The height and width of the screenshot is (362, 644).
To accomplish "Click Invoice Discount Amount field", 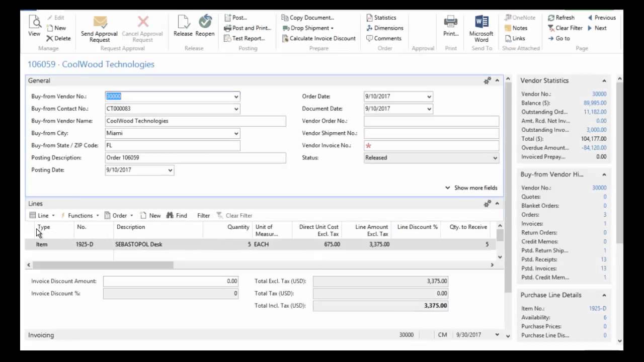I will click(171, 281).
